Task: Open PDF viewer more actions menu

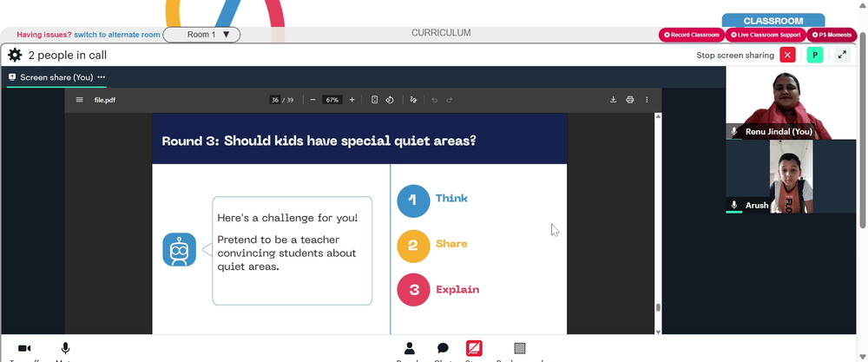Action: coord(647,100)
